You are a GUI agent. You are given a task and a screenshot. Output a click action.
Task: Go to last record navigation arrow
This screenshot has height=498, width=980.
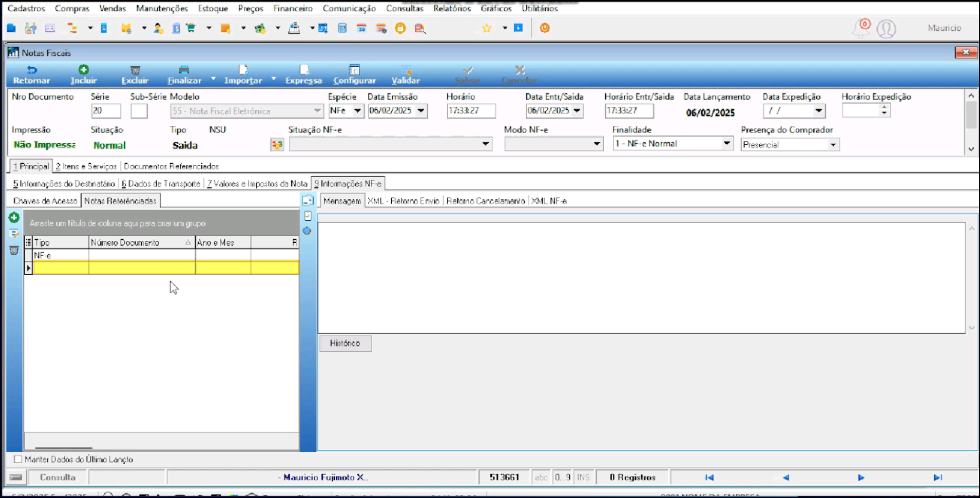point(937,477)
